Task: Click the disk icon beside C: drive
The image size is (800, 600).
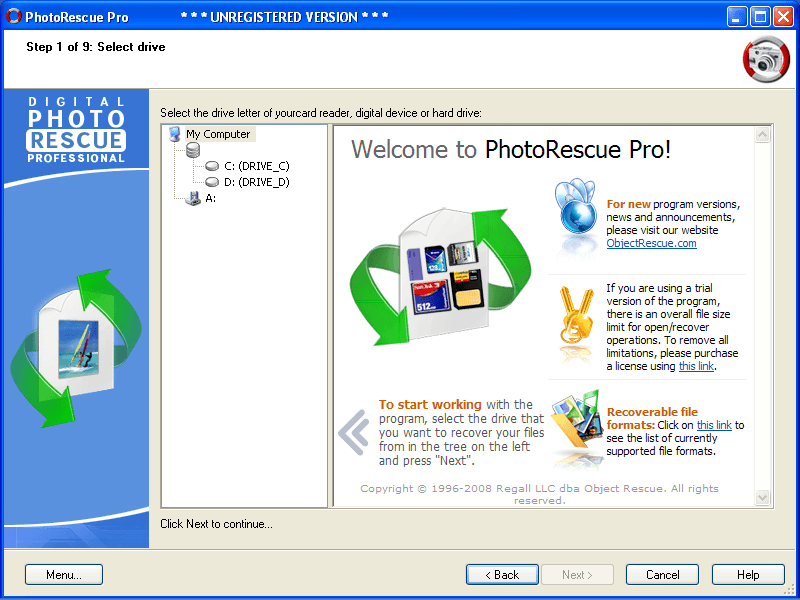Action: coord(212,166)
